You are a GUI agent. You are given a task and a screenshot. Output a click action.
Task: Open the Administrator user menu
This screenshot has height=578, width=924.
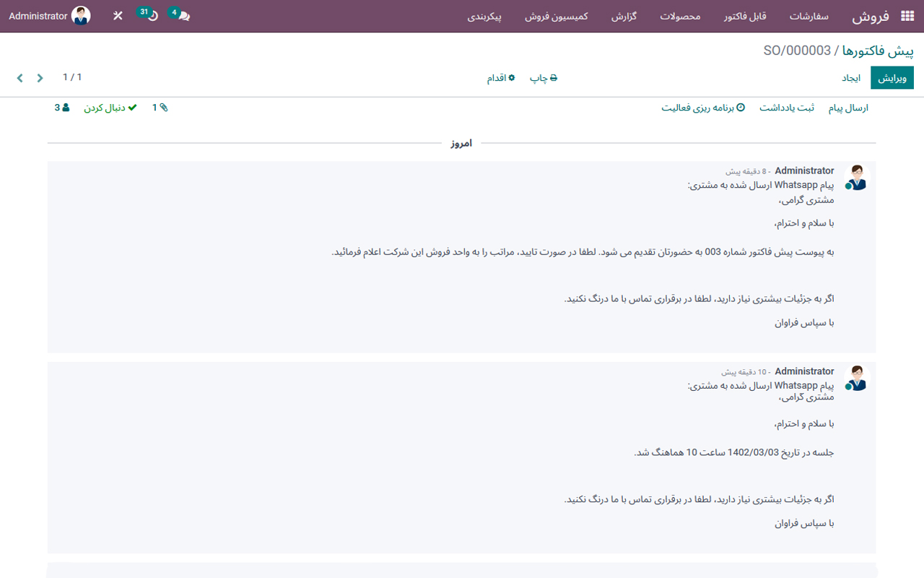47,15
